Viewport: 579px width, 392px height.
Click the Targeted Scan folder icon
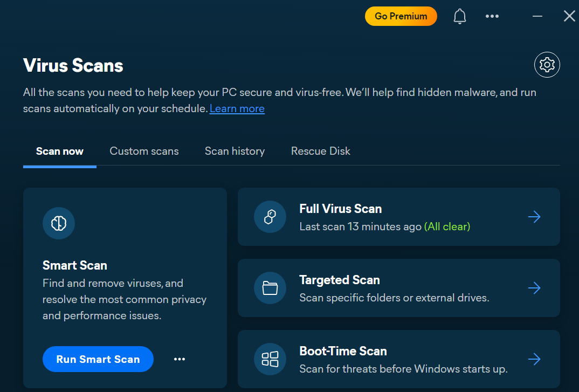coord(270,288)
